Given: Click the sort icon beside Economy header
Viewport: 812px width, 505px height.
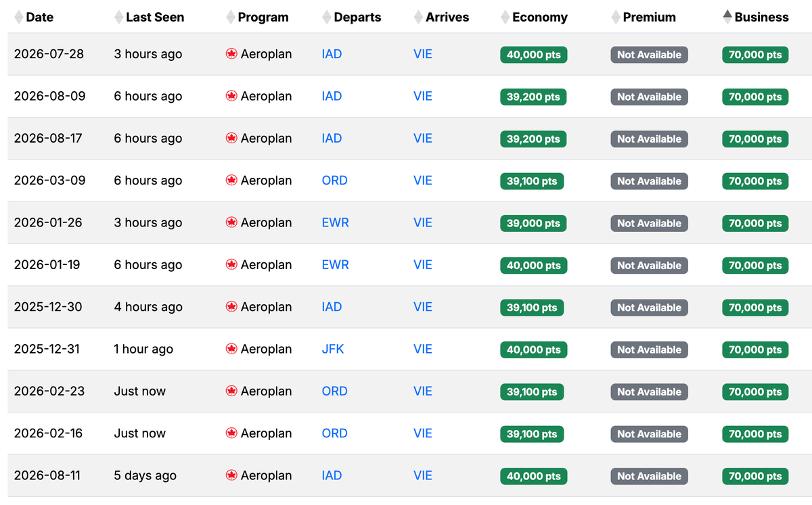Looking at the screenshot, I should click(x=505, y=18).
